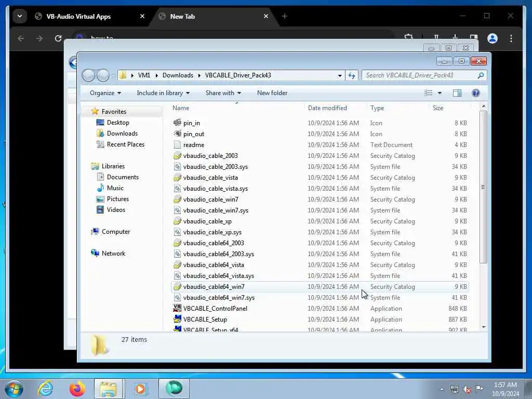Click the vbaudio_cable64_win7.sys file icon
Screen dimensions: 532x399
point(177,297)
